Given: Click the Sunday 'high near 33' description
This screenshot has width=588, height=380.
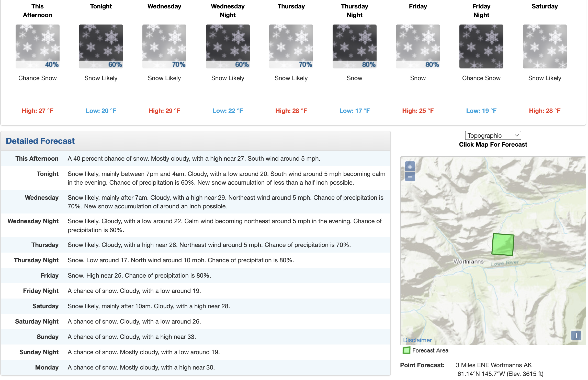Looking at the screenshot, I should (x=132, y=337).
